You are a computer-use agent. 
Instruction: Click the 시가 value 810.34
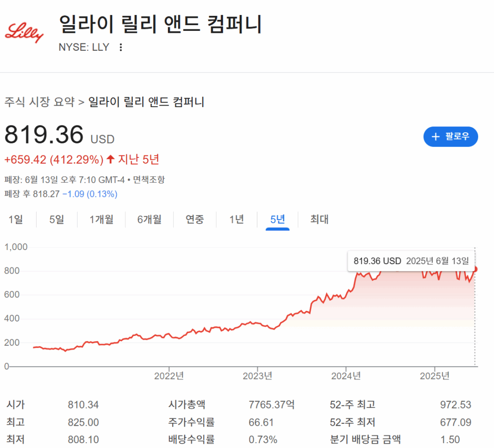pyautogui.click(x=83, y=405)
